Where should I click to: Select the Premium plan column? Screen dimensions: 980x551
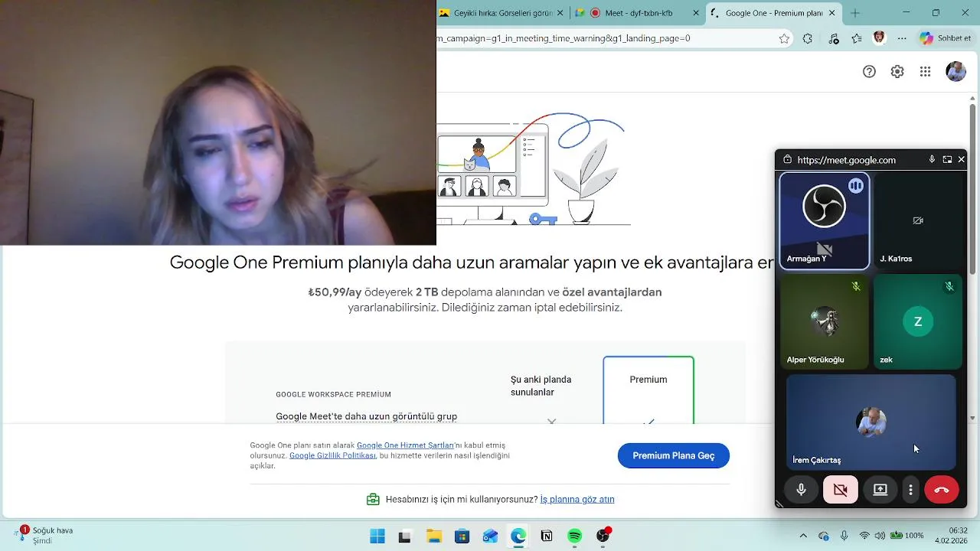(648, 390)
